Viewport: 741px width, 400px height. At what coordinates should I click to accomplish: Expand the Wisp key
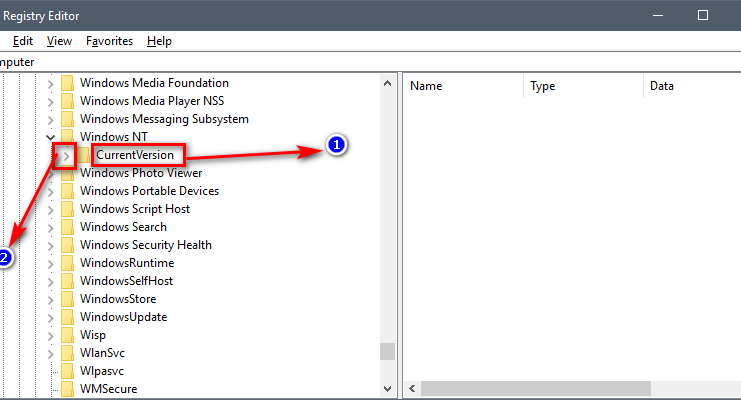point(51,336)
